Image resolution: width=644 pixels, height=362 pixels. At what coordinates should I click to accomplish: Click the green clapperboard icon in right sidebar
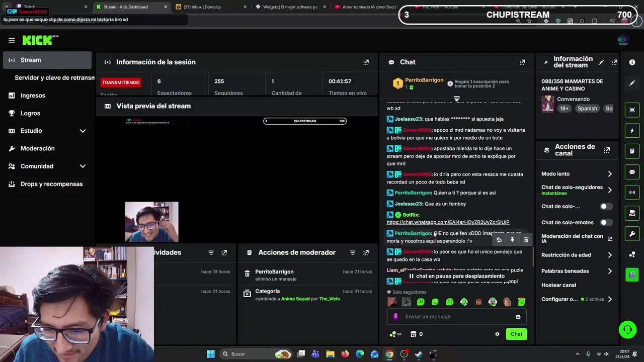coord(632,275)
